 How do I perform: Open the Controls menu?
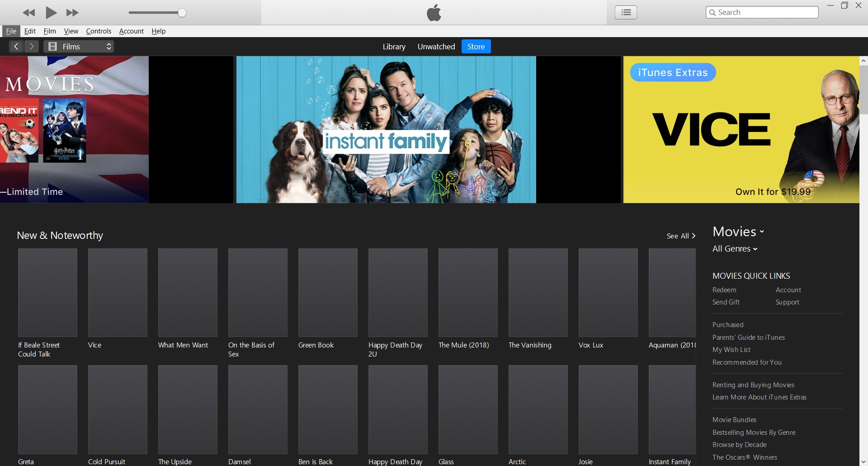click(x=99, y=31)
